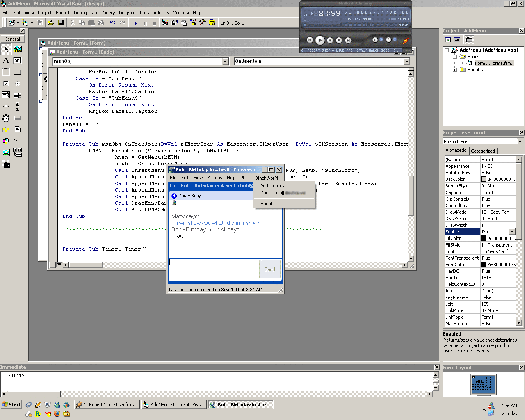Open the OnUserJoin procedure dropdown
The height and width of the screenshot is (420, 525).
(406, 62)
